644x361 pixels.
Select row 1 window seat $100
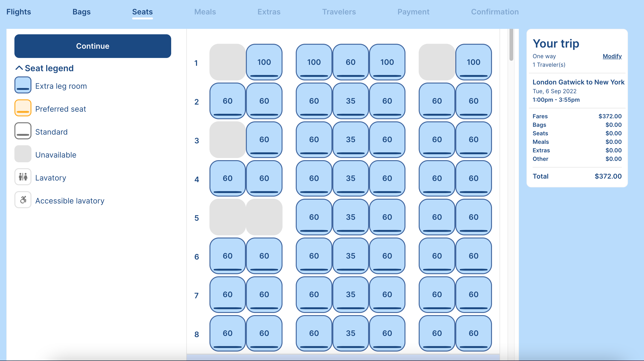[x=473, y=62]
